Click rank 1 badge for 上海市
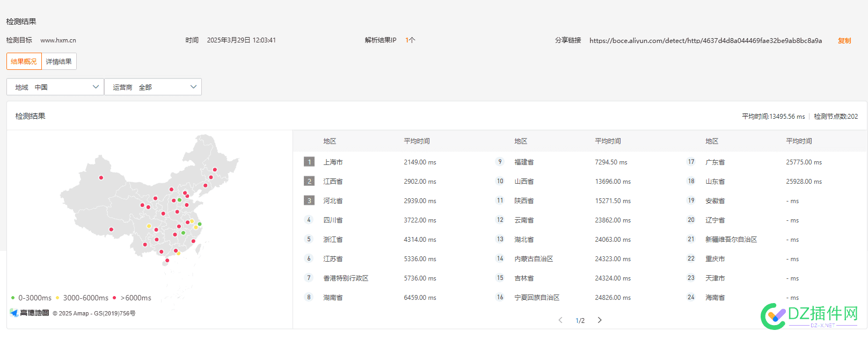The width and height of the screenshot is (868, 338). point(309,162)
